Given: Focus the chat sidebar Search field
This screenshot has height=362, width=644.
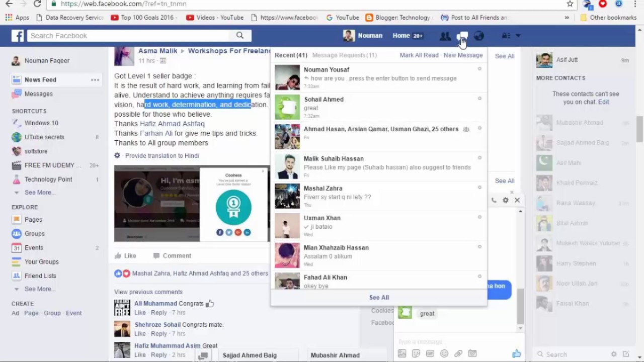Looking at the screenshot, I should point(573,354).
